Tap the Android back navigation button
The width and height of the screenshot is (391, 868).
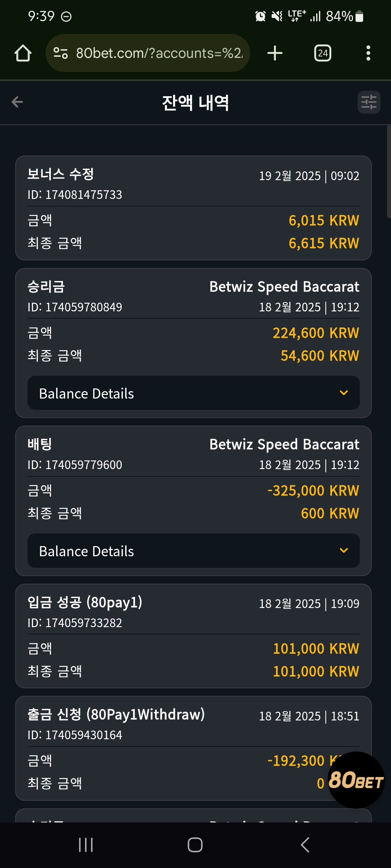click(x=305, y=845)
